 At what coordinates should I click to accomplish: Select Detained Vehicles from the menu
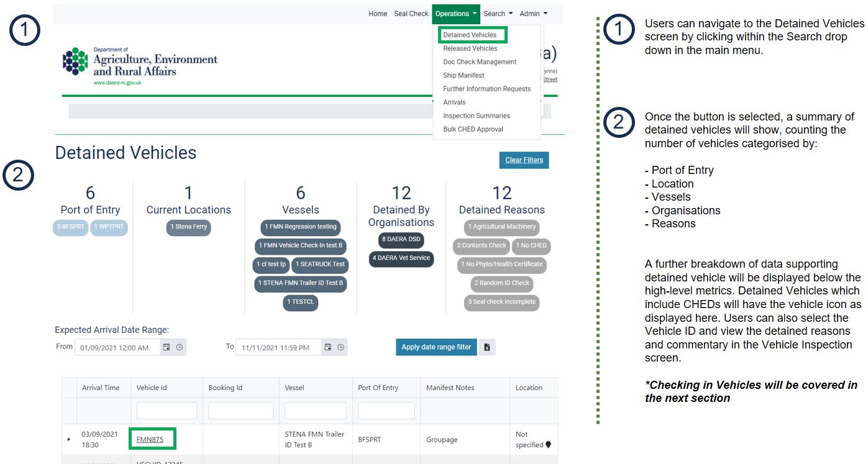pos(470,35)
